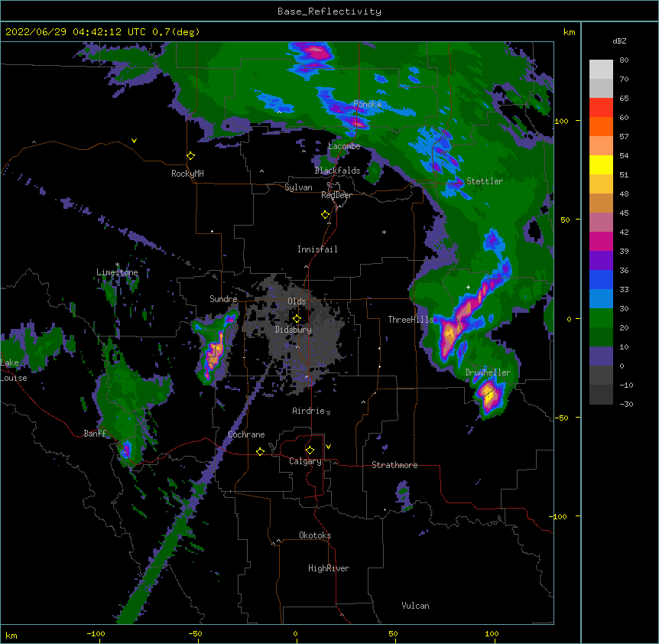Click the blue 36 dBZ color swatch
The height and width of the screenshot is (644, 659).
[601, 279]
